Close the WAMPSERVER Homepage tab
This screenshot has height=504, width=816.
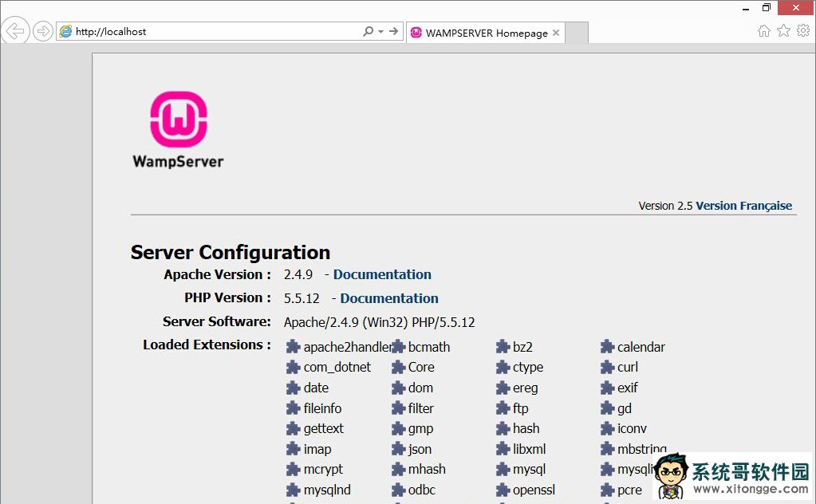pyautogui.click(x=556, y=33)
